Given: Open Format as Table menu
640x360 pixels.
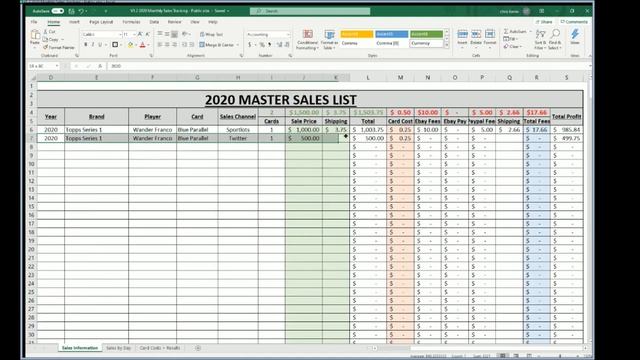Looking at the screenshot, I should (x=329, y=39).
